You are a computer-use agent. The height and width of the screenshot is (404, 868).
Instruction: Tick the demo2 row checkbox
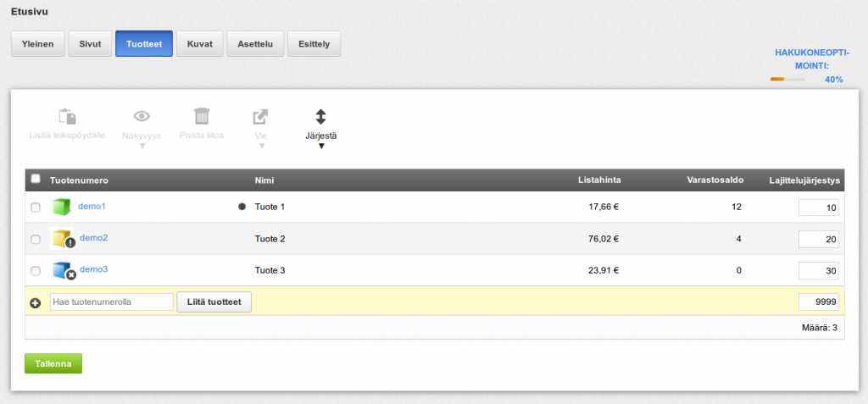coord(35,239)
